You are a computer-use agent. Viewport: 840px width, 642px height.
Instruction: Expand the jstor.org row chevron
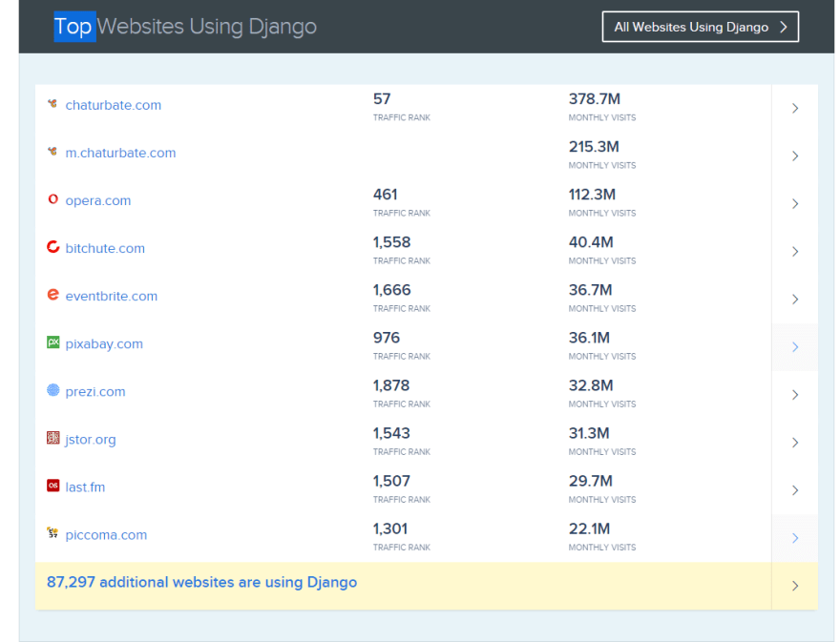(x=795, y=443)
